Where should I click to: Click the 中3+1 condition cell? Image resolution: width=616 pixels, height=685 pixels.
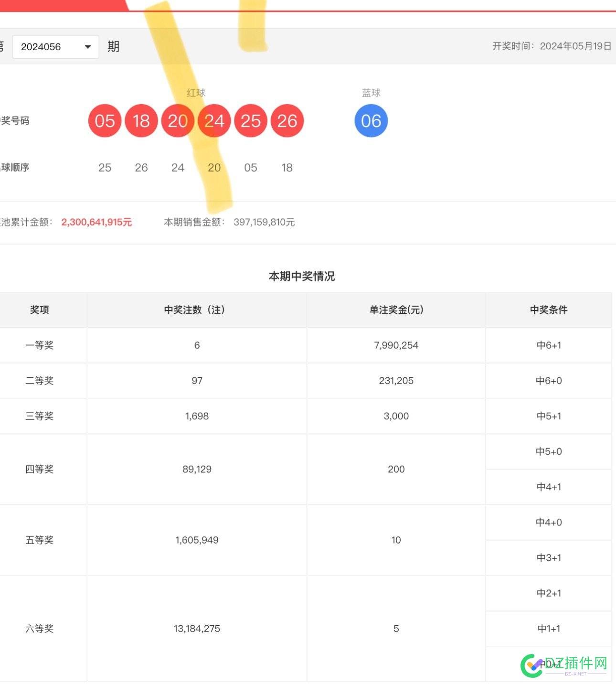[549, 558]
